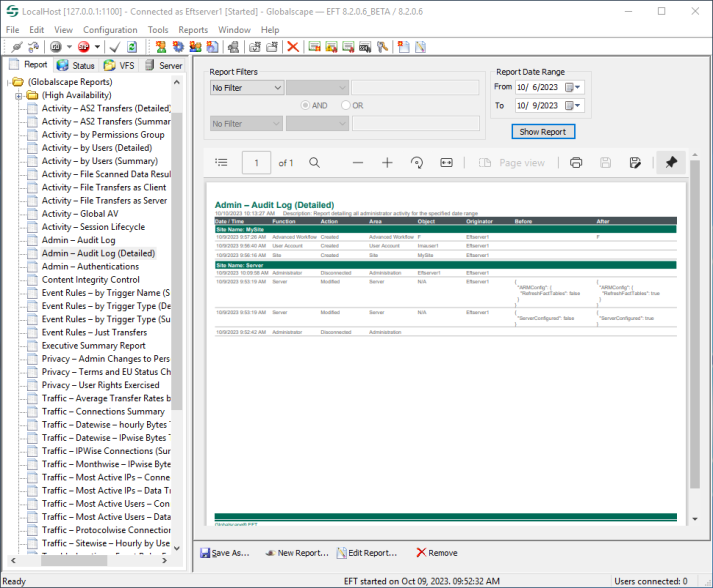Open the PDF viewer table of contents
The width and height of the screenshot is (713, 588).
pyautogui.click(x=221, y=162)
